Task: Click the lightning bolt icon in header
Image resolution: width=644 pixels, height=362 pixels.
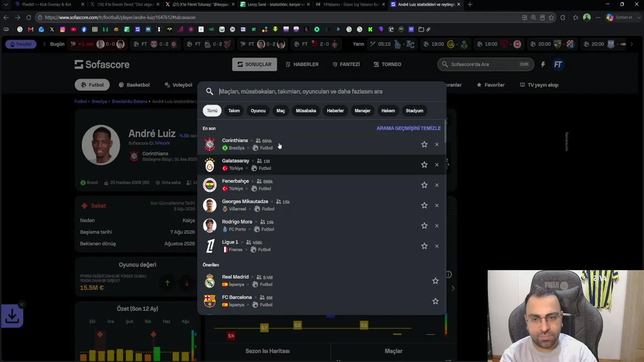Action: pyautogui.click(x=543, y=64)
